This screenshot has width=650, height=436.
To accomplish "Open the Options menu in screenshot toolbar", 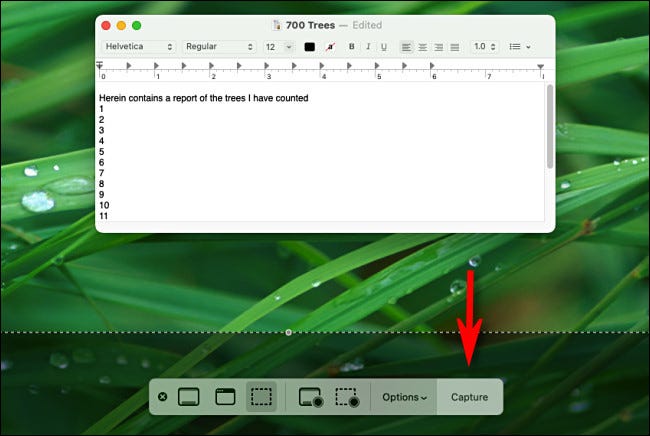I will (x=403, y=397).
